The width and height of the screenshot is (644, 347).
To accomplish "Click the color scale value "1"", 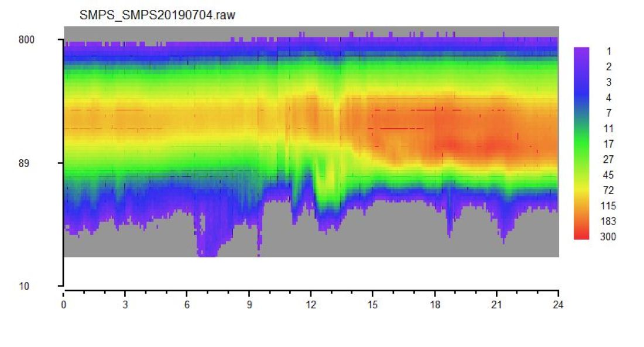I will pos(609,52).
